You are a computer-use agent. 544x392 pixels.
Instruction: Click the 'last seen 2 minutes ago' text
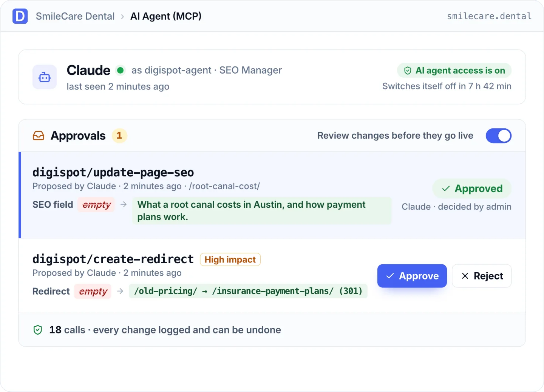point(118,86)
